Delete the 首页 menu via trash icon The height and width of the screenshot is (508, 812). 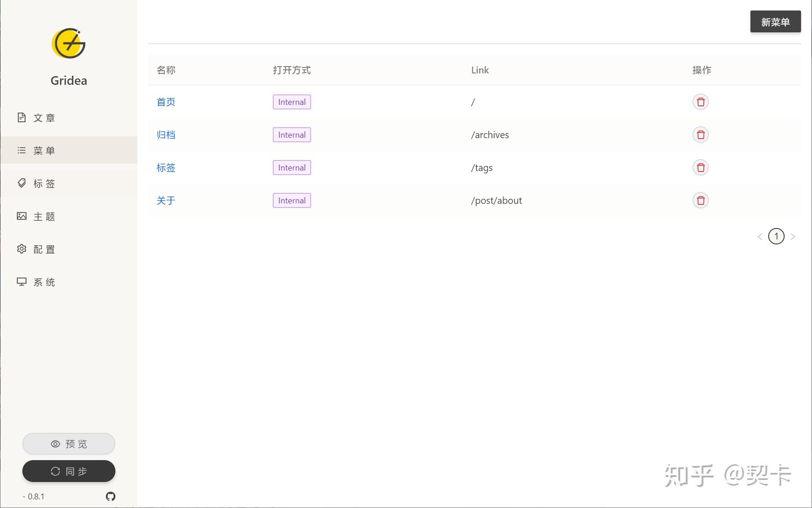(x=701, y=102)
